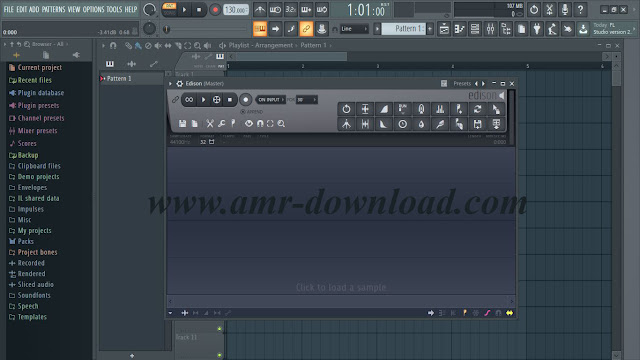Click Edison stop button

(230, 100)
